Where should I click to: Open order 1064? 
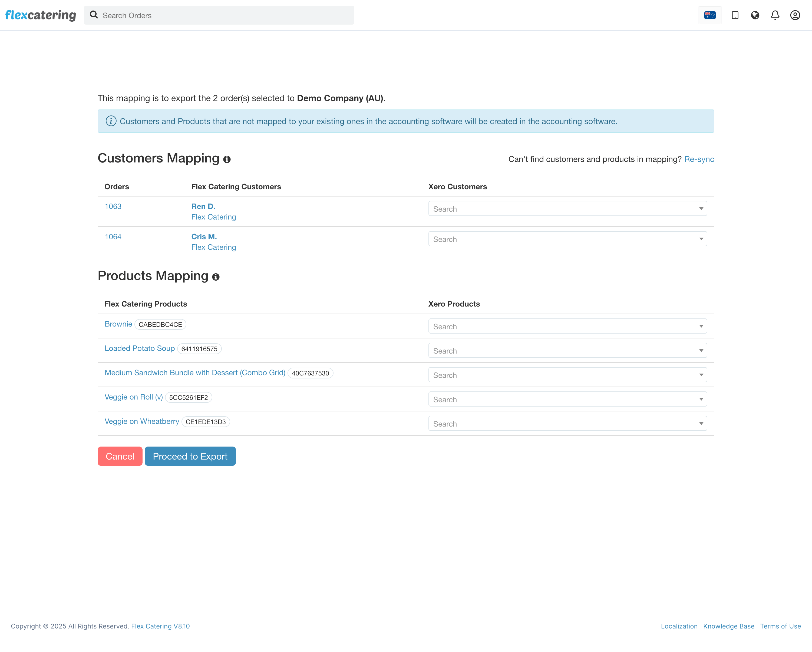(x=113, y=237)
